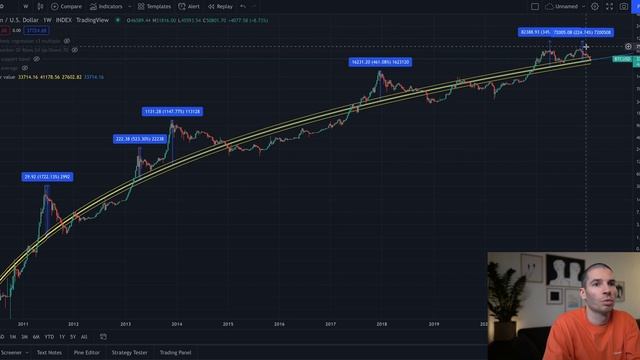The image size is (640, 360).
Task: Open the chart layout selector square icon
Action: pos(535,6)
